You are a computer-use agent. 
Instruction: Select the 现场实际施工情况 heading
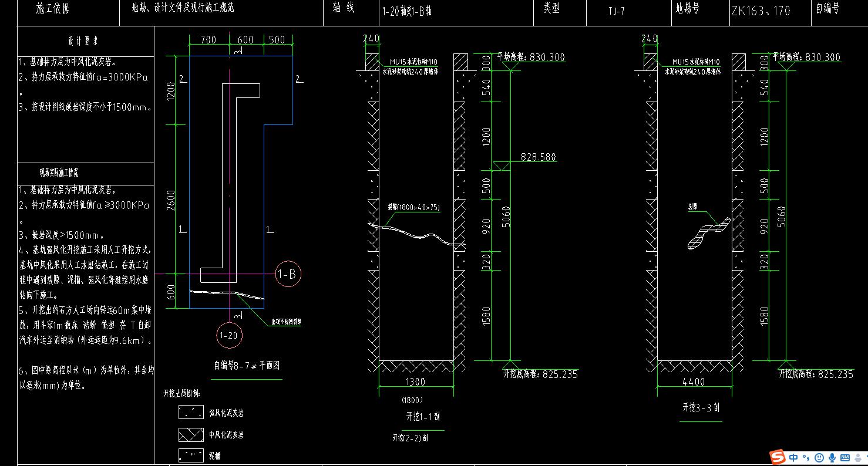(59, 173)
